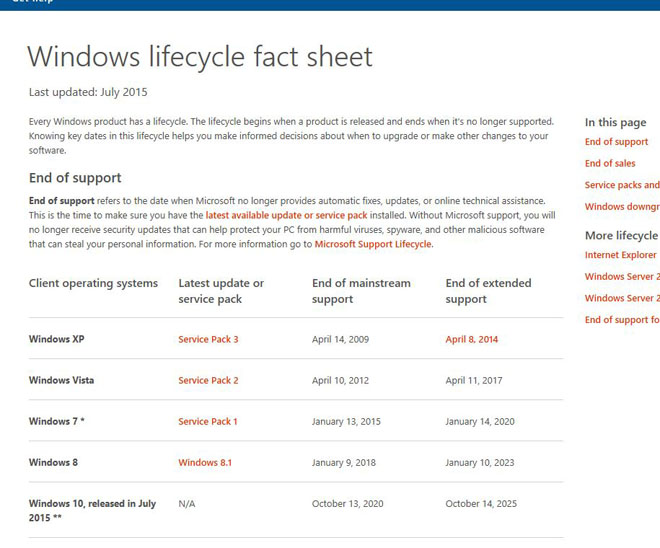Follow the Windows 8.1 update link
This screenshot has height=548, width=660.
(205, 463)
